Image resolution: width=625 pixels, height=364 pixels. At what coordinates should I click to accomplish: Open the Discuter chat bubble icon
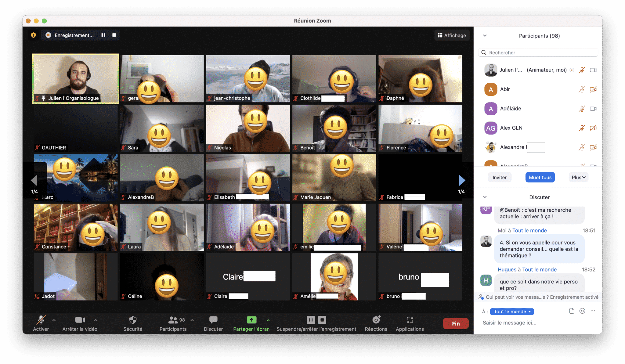point(213,320)
